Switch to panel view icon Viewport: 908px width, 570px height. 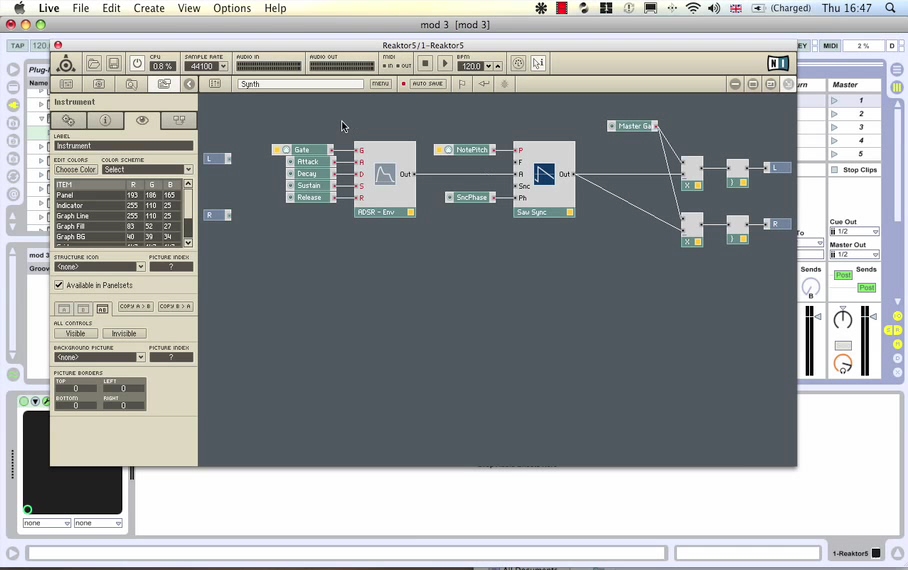click(215, 84)
